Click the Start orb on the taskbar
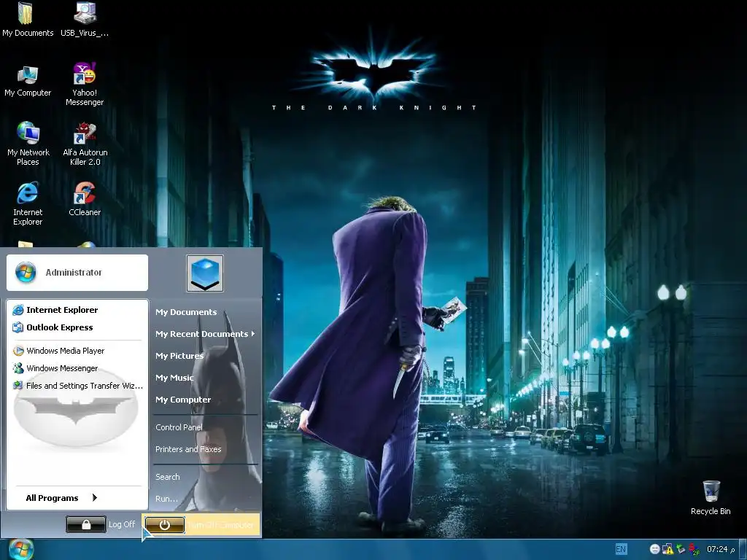 pos(20,549)
